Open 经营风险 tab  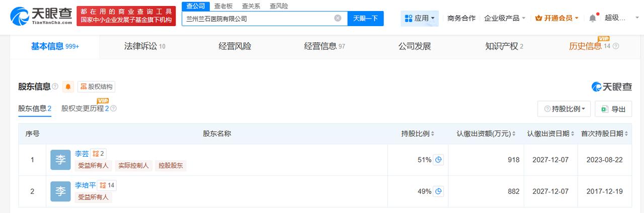coord(235,46)
